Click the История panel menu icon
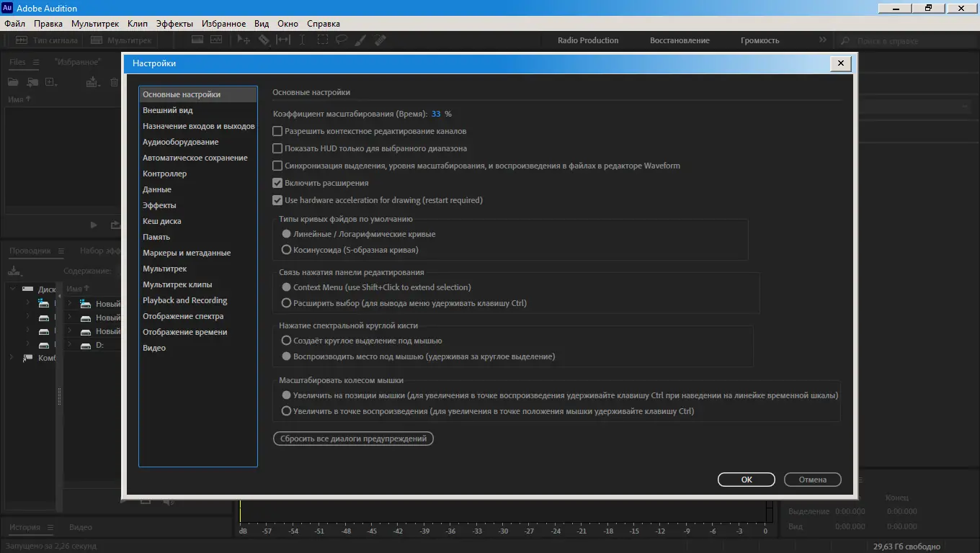 pyautogui.click(x=50, y=527)
